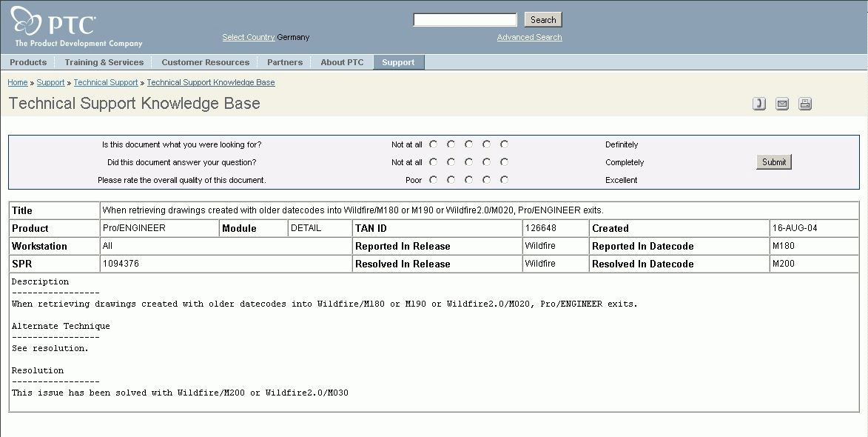Viewport: 868px width, 437px height.
Task: Select the 'Poor' radio for overall quality
Action: 434,179
